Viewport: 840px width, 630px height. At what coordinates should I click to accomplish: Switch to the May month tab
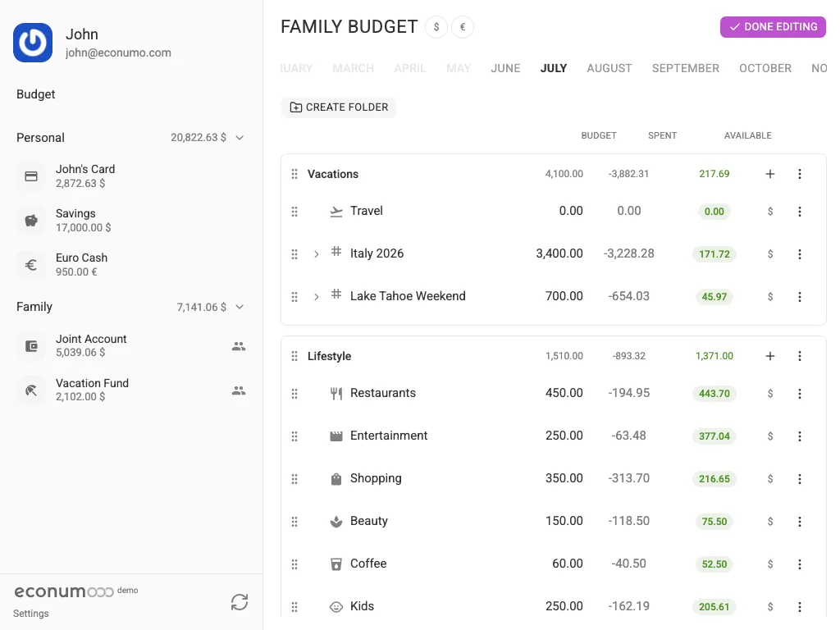pyautogui.click(x=459, y=68)
